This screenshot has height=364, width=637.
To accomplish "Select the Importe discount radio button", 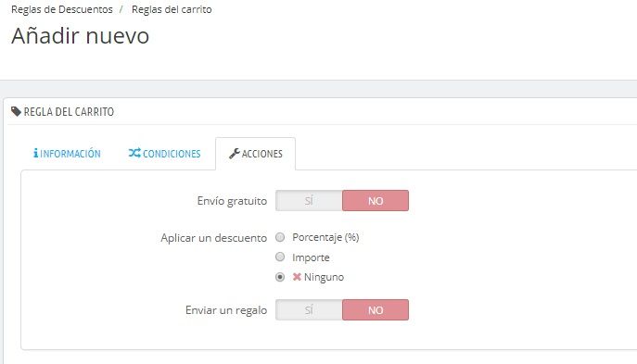I will (x=280, y=257).
